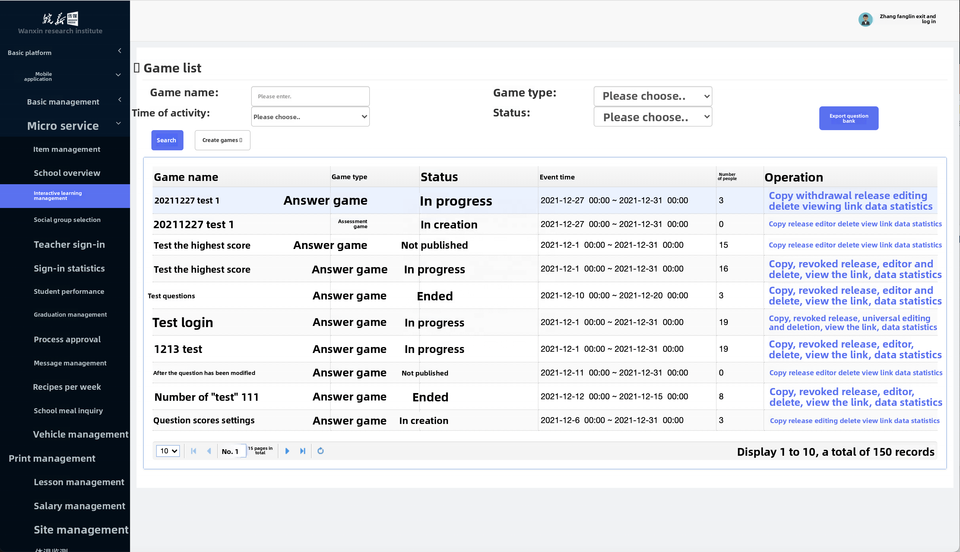Select School overview from the sidebar

[67, 173]
